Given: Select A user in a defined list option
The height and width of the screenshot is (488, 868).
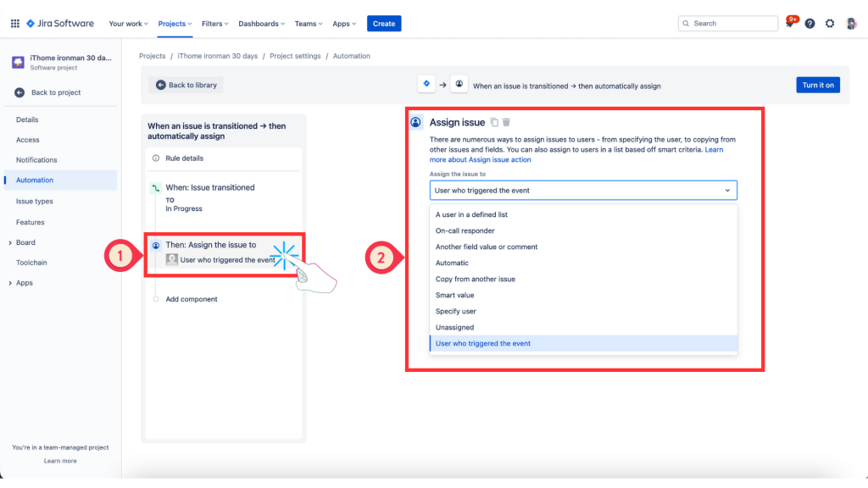Looking at the screenshot, I should (x=583, y=214).
